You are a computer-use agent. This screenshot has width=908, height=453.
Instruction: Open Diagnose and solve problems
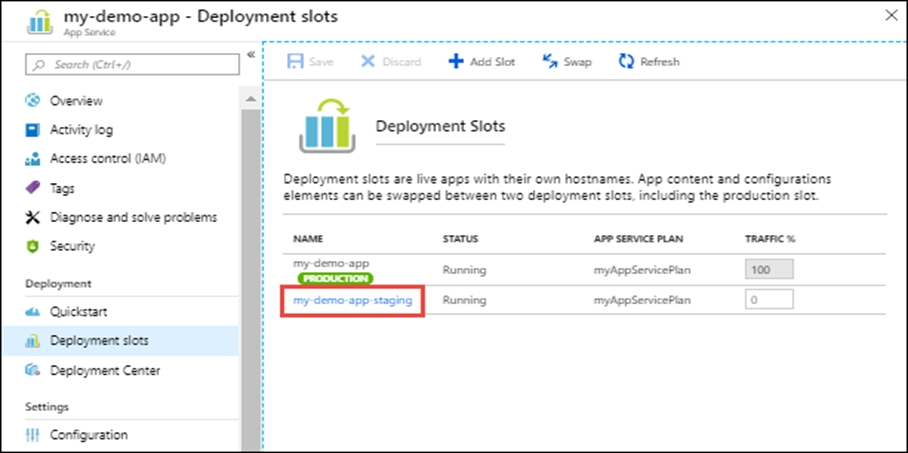click(133, 217)
